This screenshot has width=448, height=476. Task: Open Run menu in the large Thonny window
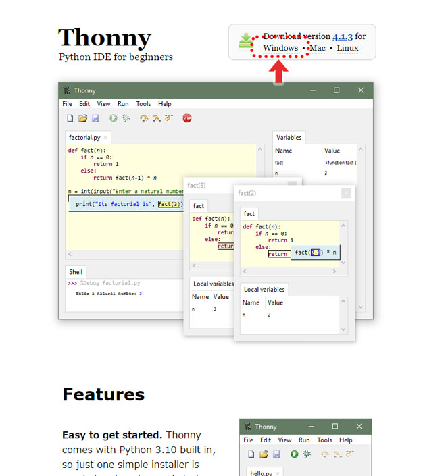(123, 104)
